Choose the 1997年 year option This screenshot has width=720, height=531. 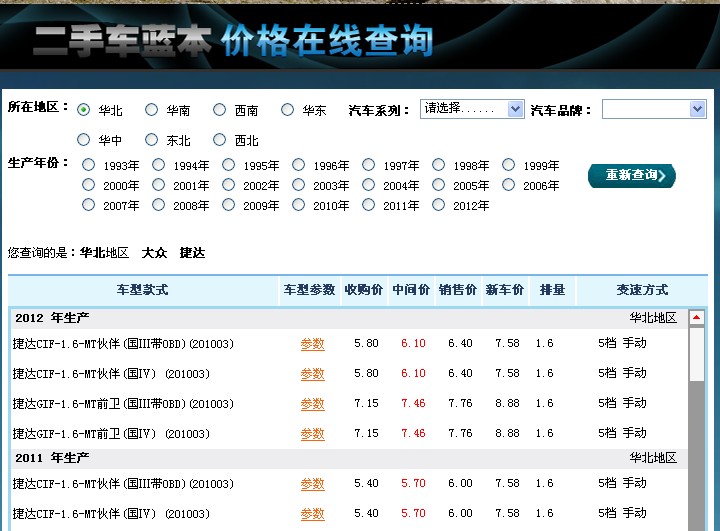[x=368, y=165]
